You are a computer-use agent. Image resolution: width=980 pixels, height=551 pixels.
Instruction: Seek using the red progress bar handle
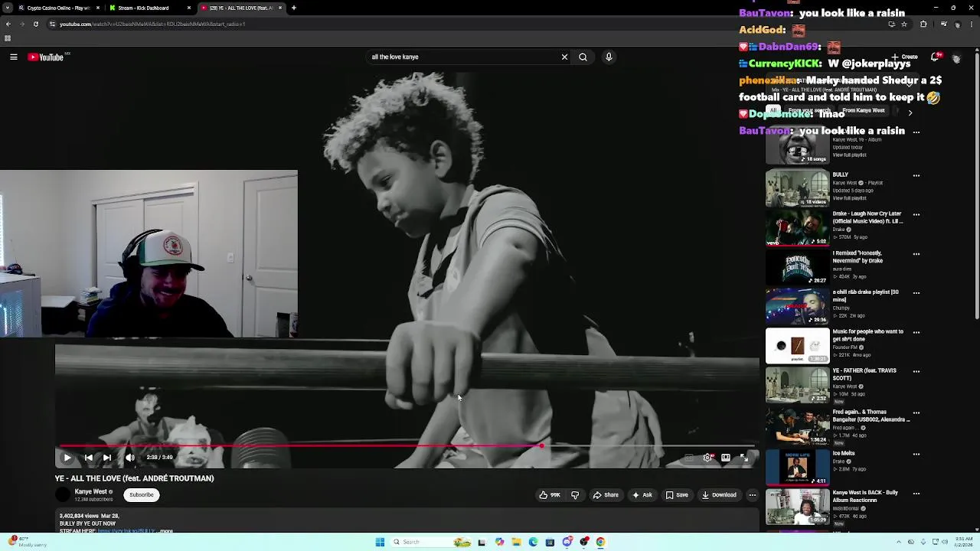click(x=541, y=445)
